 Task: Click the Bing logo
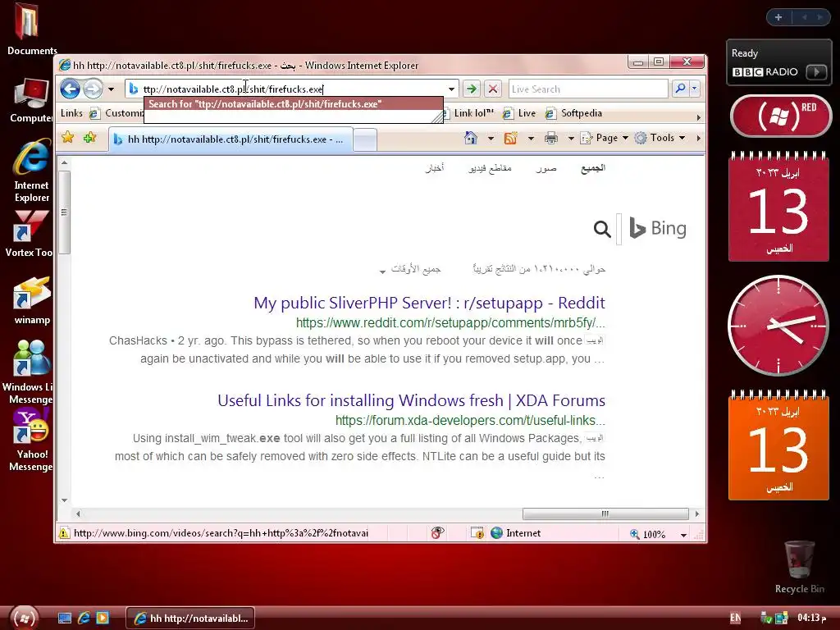657,229
